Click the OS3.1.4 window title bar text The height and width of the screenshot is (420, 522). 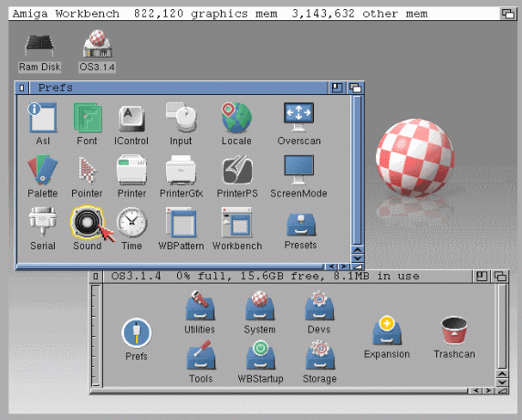265,277
